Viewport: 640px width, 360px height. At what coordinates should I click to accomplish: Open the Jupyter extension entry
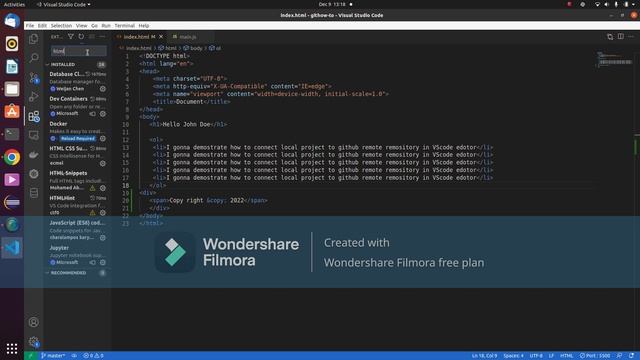(78, 255)
